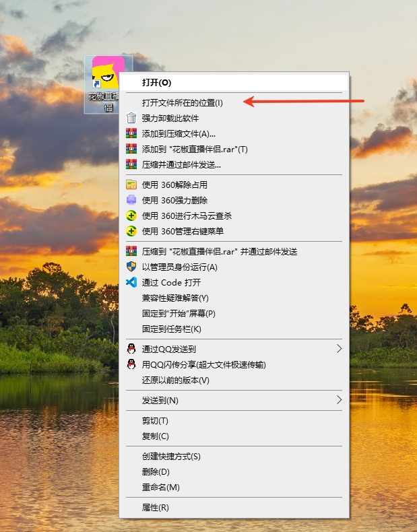Image resolution: width=417 pixels, height=532 pixels.
Task: Click the folder icon beside 使用 360解除占用
Action: click(x=131, y=185)
